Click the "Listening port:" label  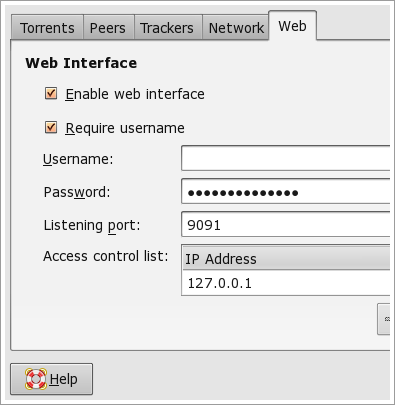pos(92,226)
